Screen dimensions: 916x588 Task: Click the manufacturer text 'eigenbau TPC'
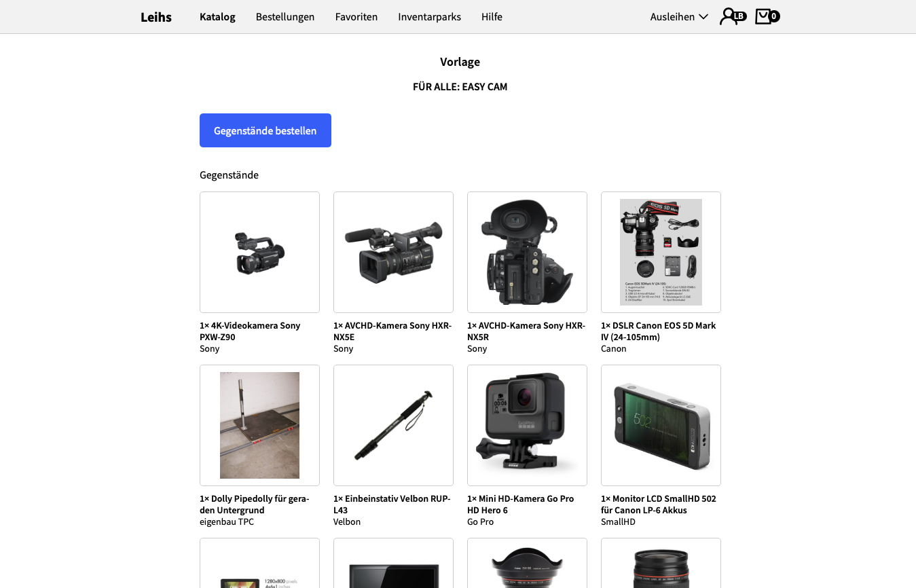[227, 522]
